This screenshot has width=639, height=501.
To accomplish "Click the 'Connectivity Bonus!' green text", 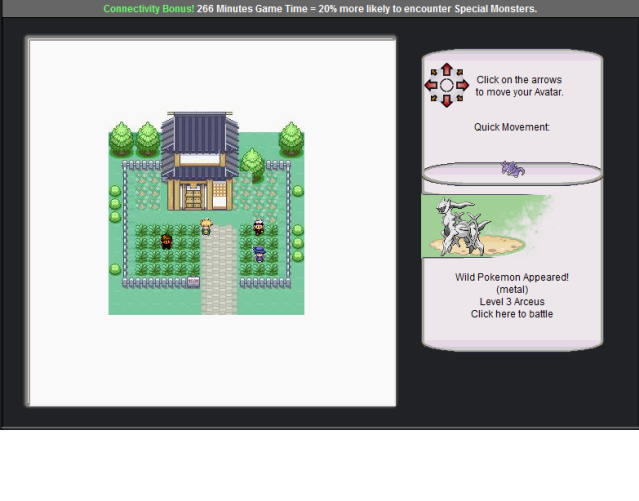I will click(x=149, y=9).
